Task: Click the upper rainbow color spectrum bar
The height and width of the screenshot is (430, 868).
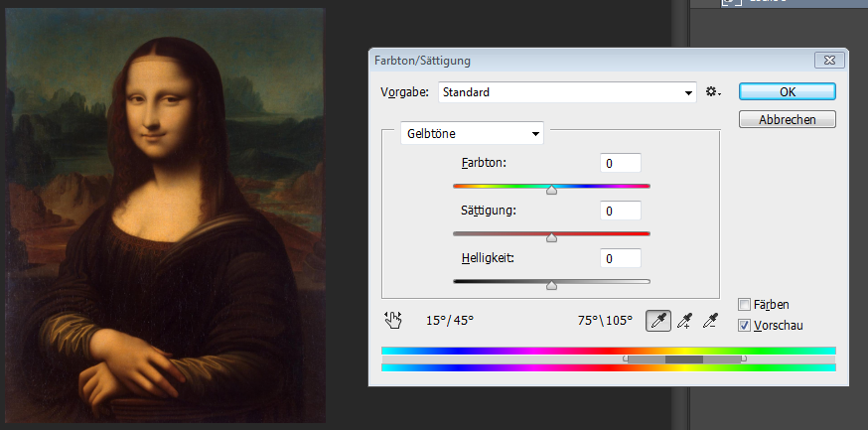Action: point(609,351)
